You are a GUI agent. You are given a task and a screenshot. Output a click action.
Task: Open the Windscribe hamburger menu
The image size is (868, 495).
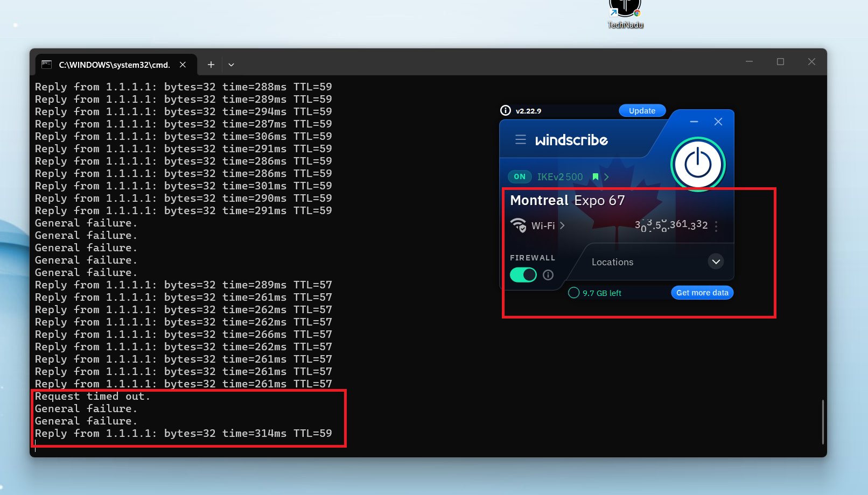(521, 140)
